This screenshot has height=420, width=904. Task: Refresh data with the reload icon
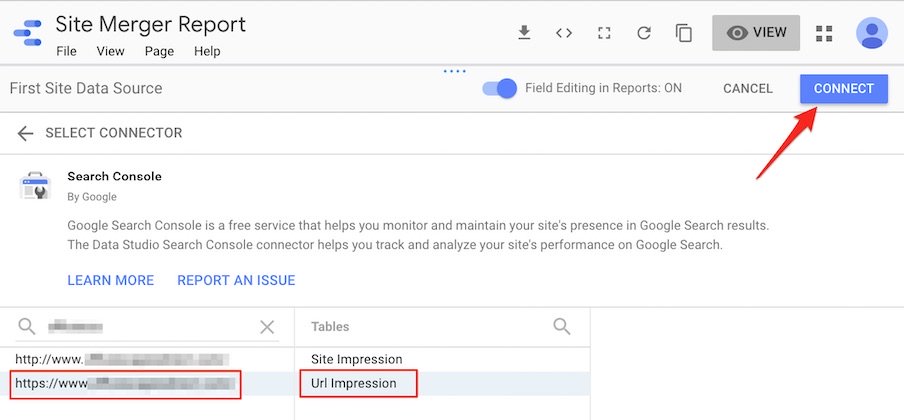tap(643, 33)
